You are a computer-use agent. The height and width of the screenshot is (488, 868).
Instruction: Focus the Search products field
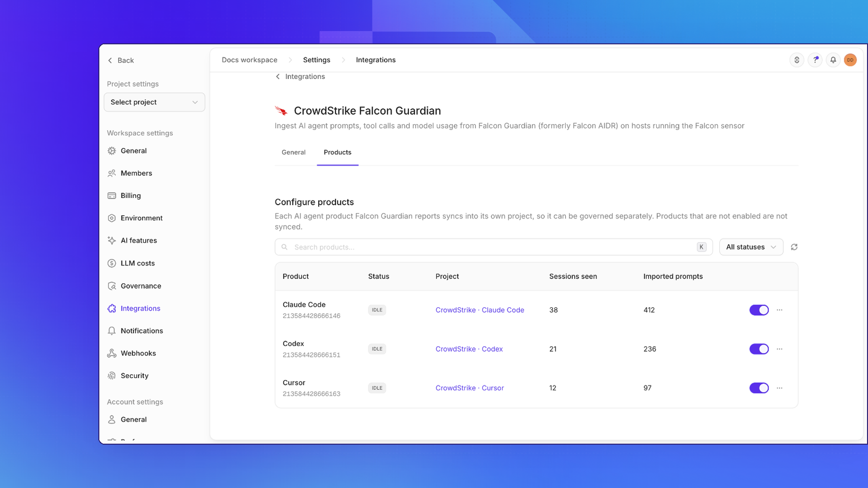[493, 247]
